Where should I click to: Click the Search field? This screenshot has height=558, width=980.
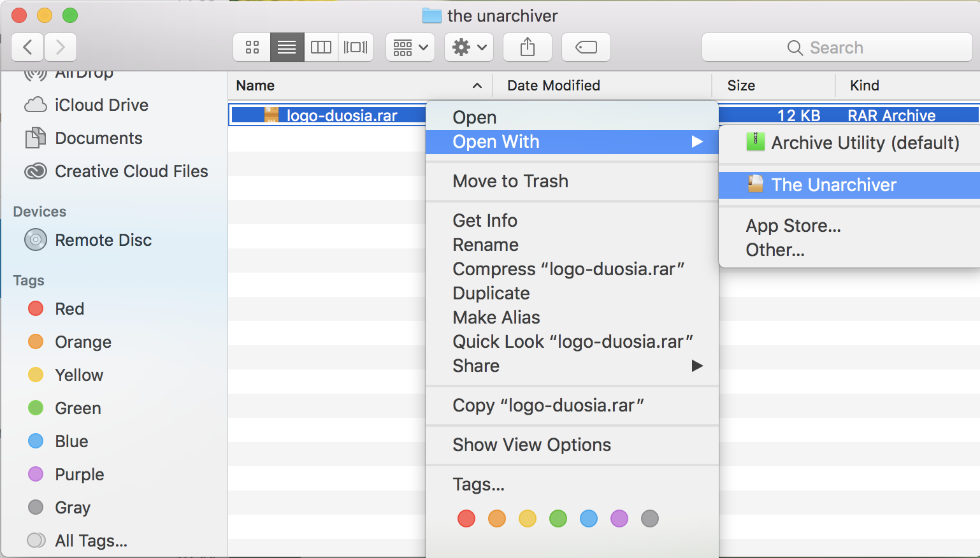pyautogui.click(x=837, y=48)
